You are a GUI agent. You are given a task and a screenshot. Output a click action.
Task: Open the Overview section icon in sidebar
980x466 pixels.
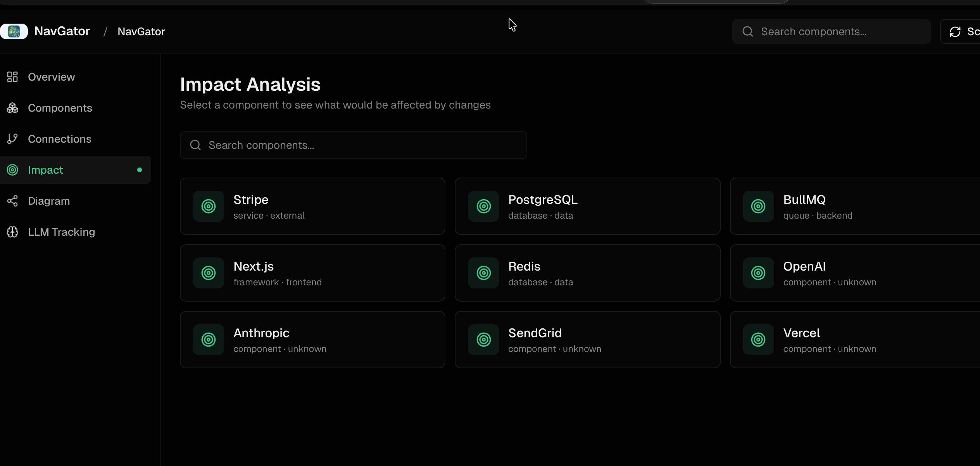tap(12, 76)
